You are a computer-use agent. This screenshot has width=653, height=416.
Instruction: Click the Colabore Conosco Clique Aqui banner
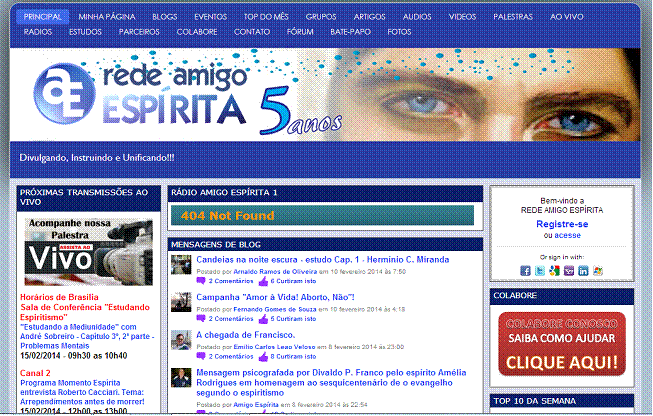(562, 344)
